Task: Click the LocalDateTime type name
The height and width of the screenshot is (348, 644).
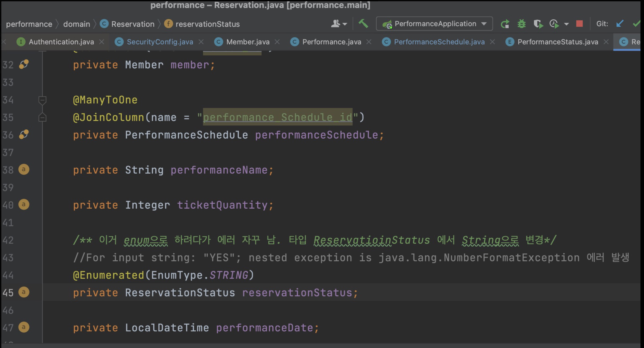Action: (167, 328)
